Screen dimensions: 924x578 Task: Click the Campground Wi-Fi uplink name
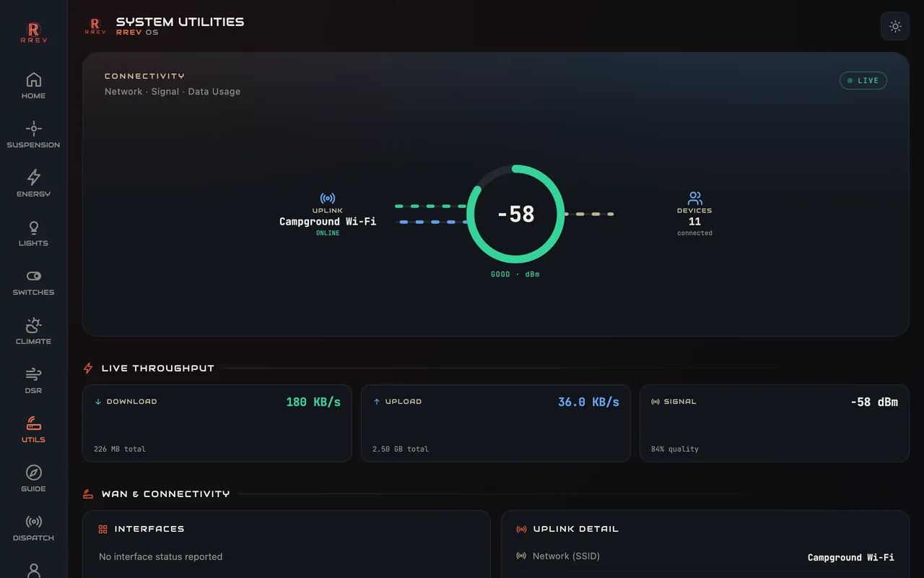[x=328, y=222]
